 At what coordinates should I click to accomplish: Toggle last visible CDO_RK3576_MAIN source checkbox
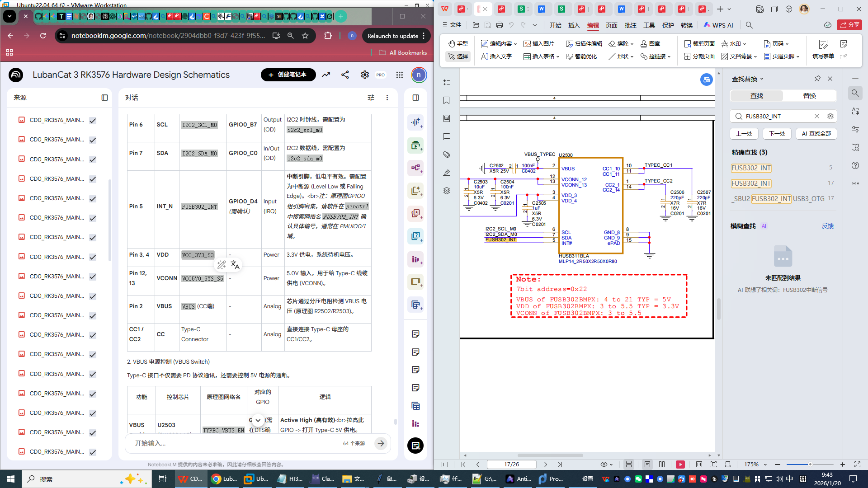[x=93, y=452]
